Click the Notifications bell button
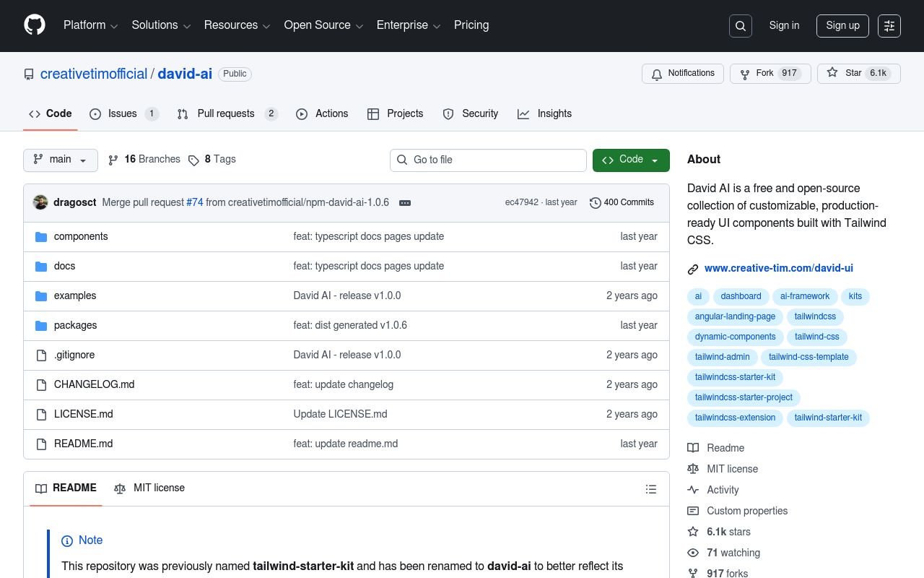 point(683,74)
